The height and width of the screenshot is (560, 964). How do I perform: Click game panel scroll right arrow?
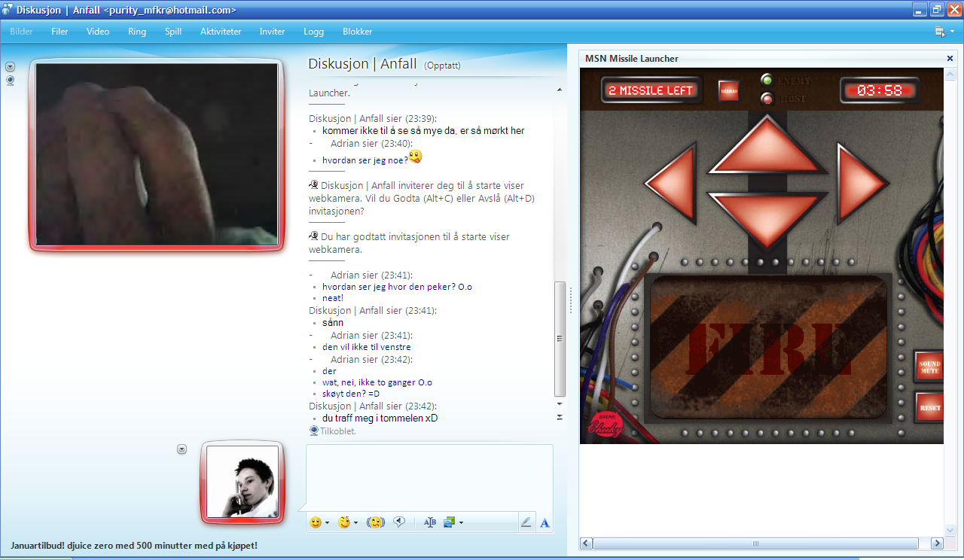937,543
